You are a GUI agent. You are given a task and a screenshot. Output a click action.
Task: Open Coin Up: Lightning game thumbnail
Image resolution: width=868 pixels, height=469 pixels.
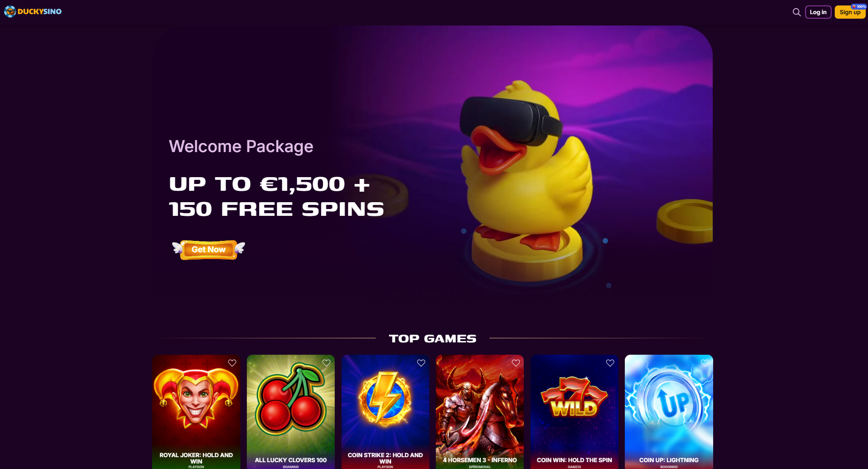669,412
